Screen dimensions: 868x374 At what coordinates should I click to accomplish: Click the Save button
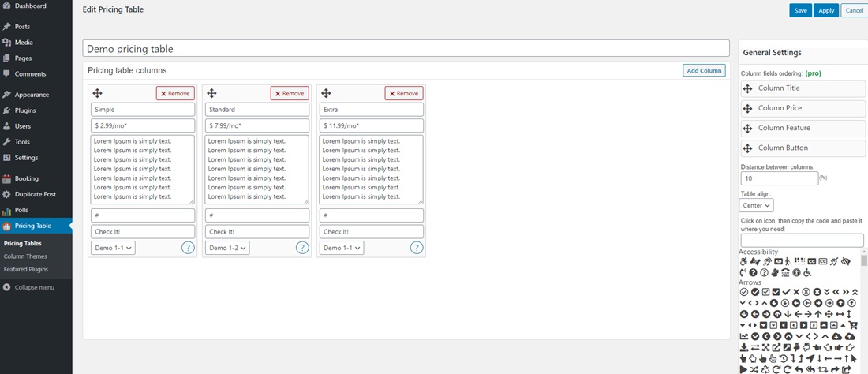click(800, 10)
